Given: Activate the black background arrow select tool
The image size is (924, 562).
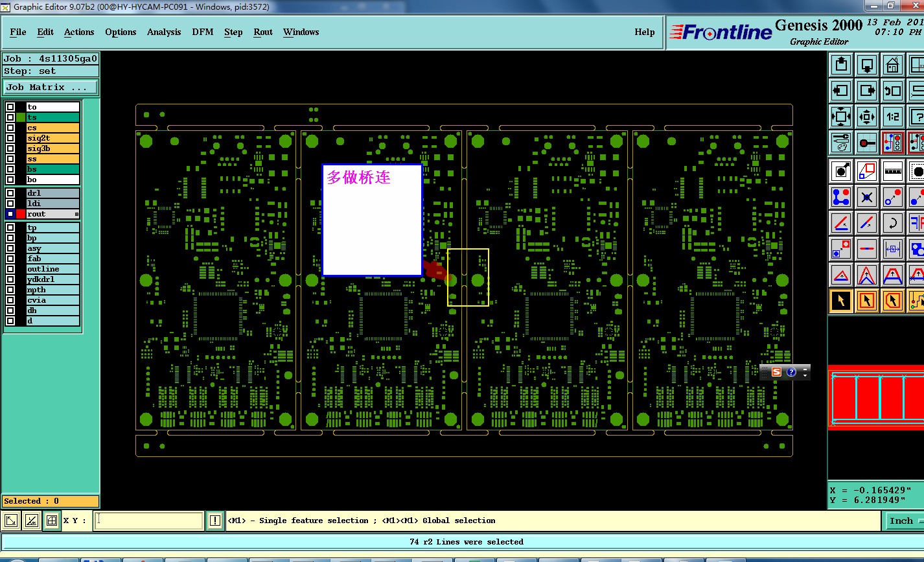Looking at the screenshot, I should click(841, 301).
